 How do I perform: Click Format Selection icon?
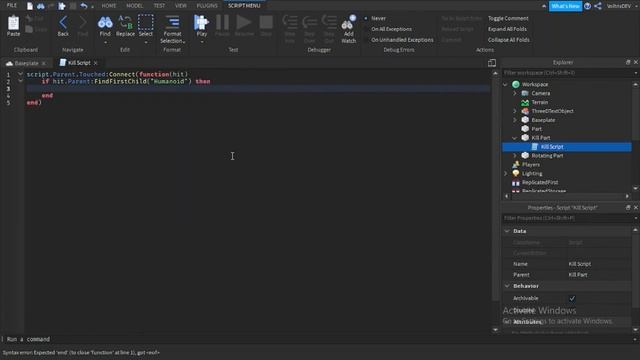tap(172, 23)
